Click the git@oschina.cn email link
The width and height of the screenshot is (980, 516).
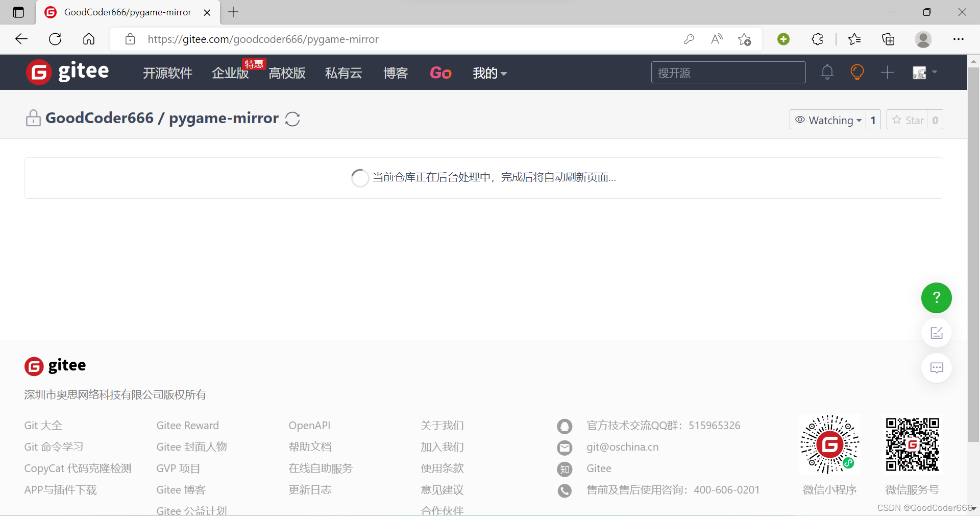click(622, 447)
